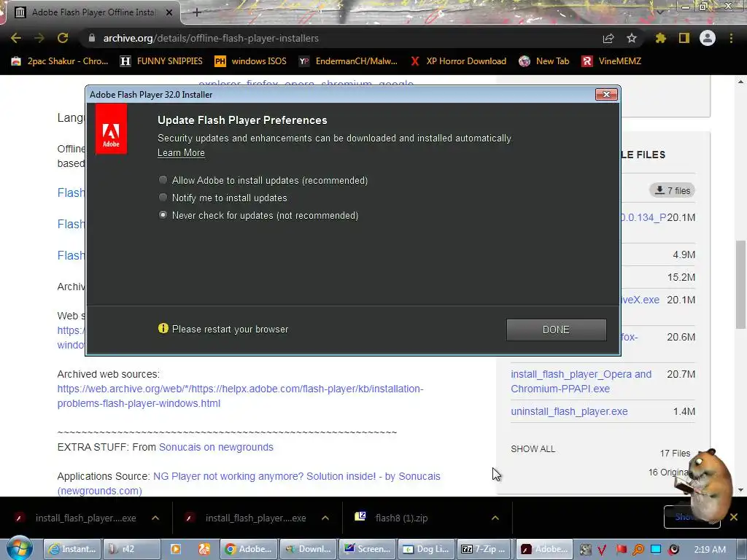The image size is (747, 560).
Task: Open 2pac Shakur bookmark
Action: (x=60, y=61)
